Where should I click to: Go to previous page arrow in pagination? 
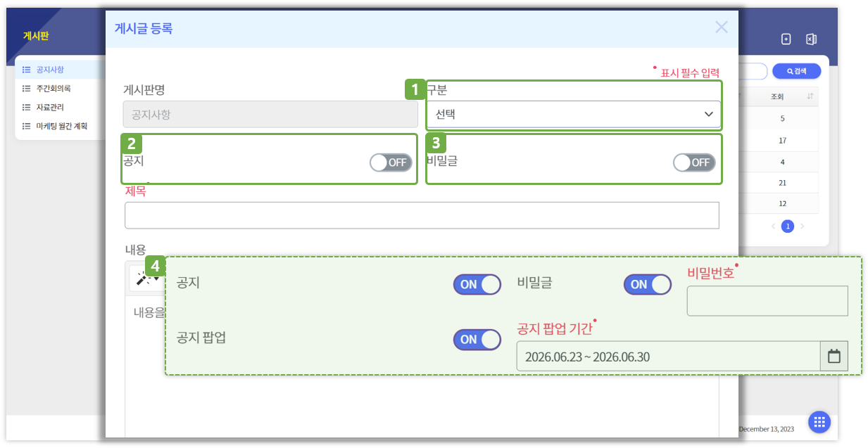(x=773, y=226)
